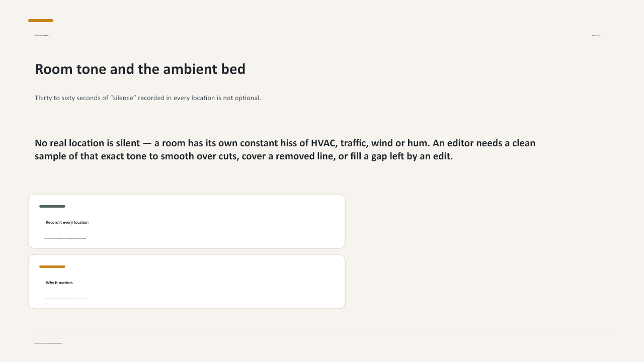Click the footer caption text at bottom left
The height and width of the screenshot is (362, 644).
pyautogui.click(x=48, y=343)
